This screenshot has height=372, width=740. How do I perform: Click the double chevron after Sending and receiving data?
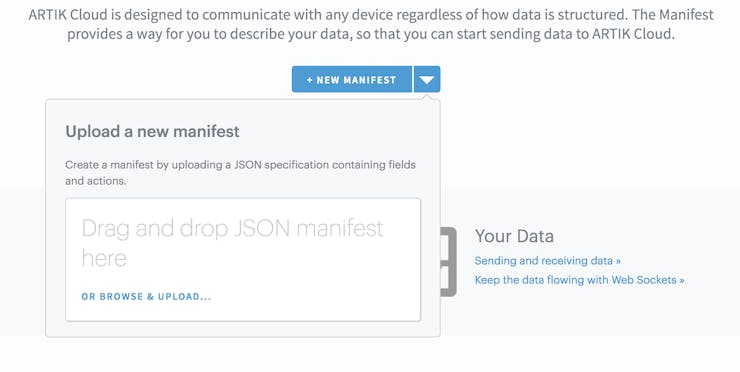tap(618, 261)
